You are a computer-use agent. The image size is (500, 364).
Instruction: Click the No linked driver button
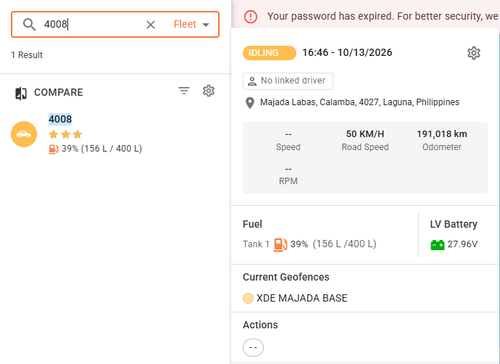point(288,81)
